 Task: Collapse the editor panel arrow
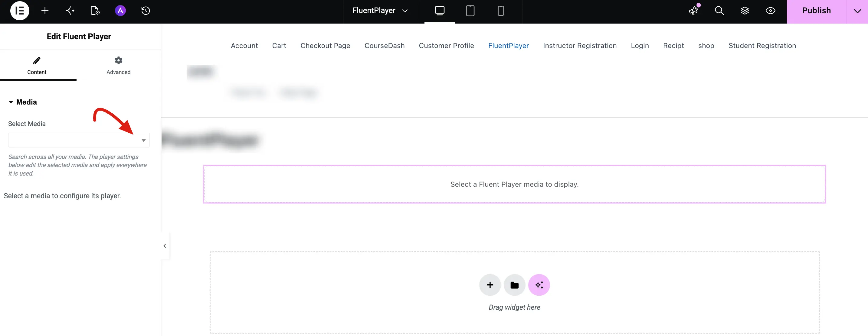tap(165, 246)
